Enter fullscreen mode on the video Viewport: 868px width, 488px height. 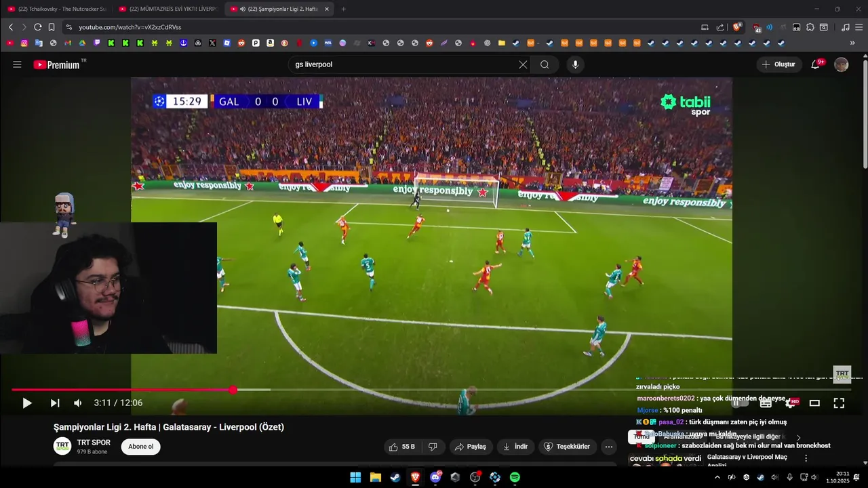click(x=839, y=403)
